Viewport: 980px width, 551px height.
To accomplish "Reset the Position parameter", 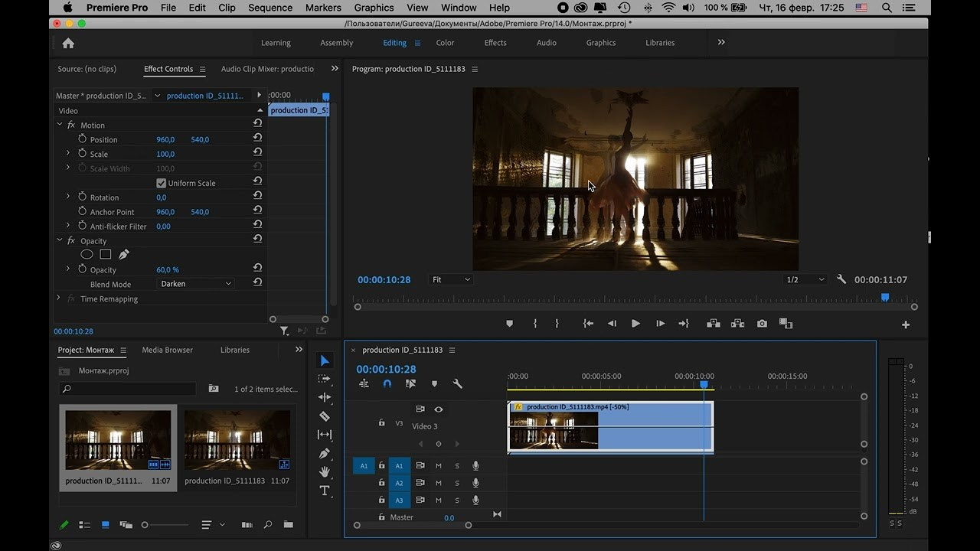I will coord(257,138).
